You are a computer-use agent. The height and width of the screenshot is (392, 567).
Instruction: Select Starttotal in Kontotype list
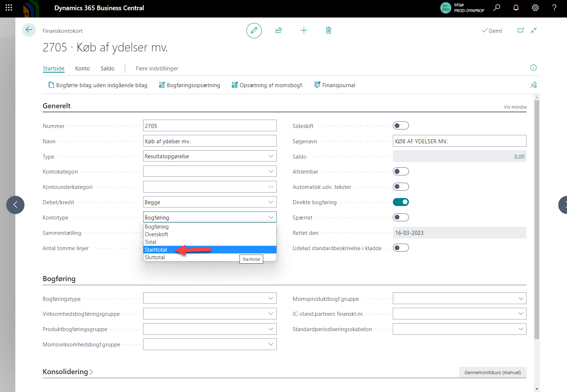210,250
